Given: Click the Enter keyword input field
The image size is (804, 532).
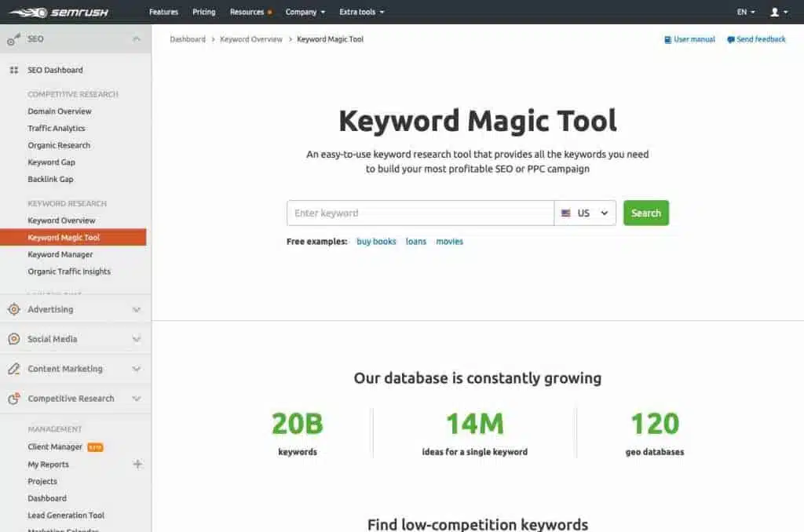Looking at the screenshot, I should pyautogui.click(x=421, y=213).
